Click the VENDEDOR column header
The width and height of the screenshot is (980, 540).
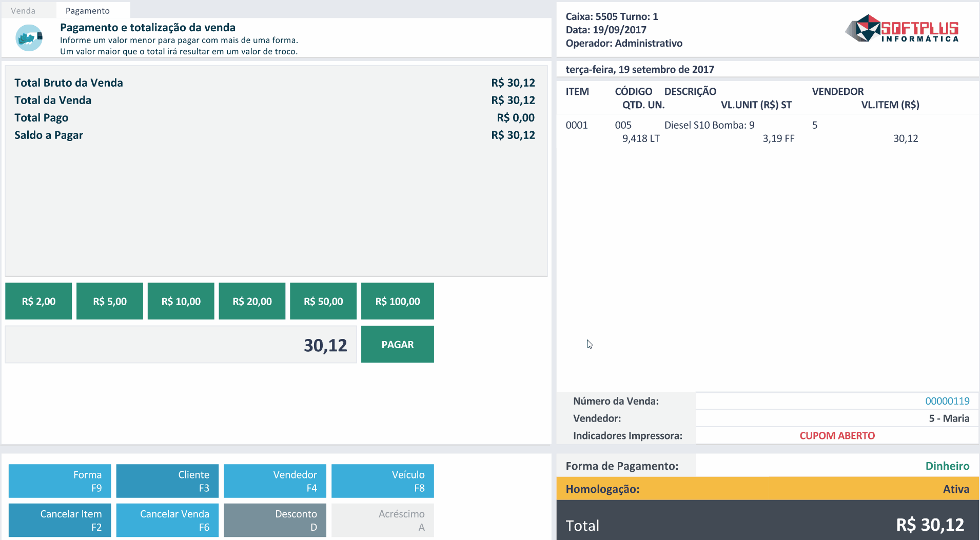click(x=837, y=91)
